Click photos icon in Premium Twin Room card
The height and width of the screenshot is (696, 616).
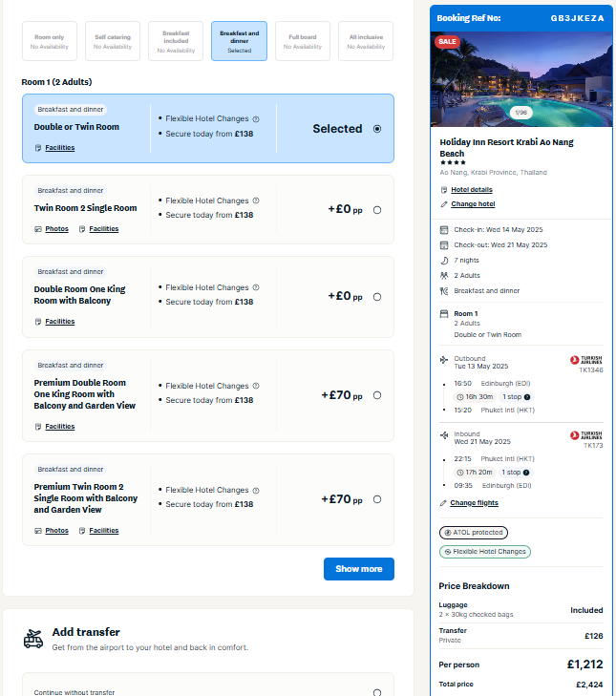click(x=38, y=531)
